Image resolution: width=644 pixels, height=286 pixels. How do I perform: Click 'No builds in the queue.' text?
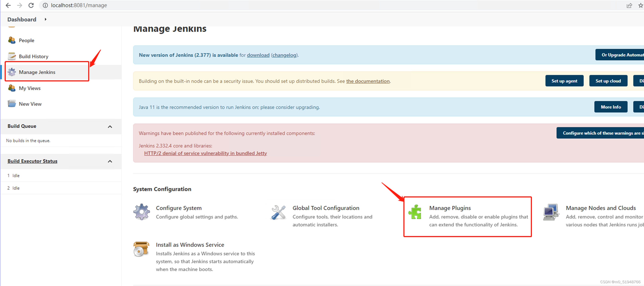(28, 141)
